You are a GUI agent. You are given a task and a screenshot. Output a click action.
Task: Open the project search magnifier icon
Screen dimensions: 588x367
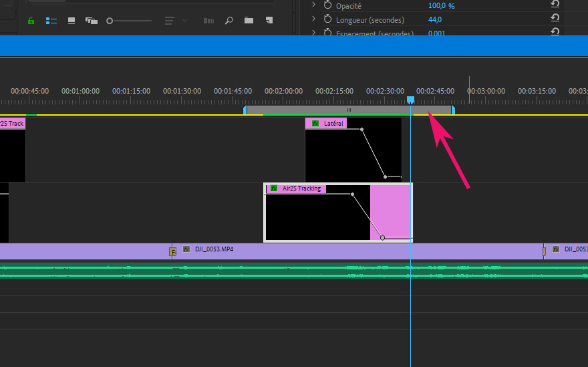tap(229, 21)
